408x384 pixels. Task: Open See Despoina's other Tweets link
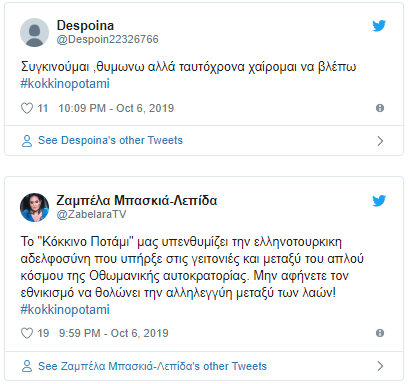110,140
